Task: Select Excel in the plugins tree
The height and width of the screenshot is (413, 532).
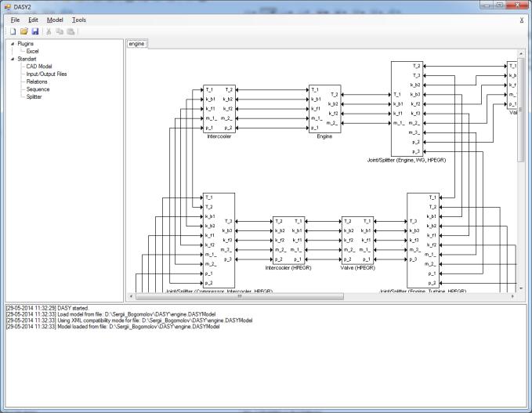Action: (x=33, y=51)
